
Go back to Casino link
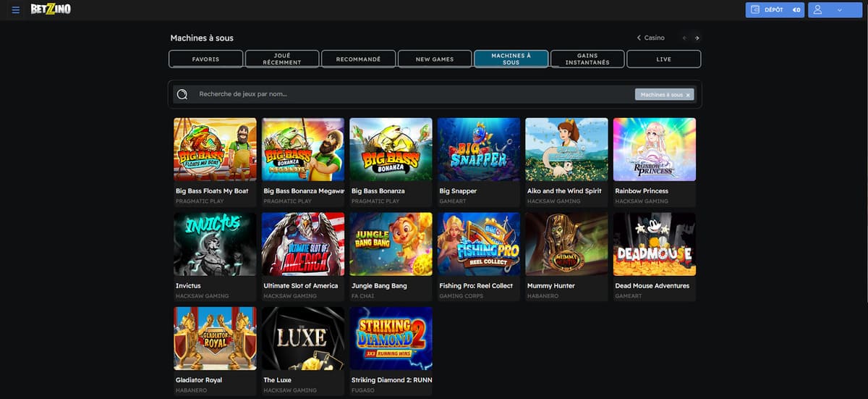pos(650,38)
